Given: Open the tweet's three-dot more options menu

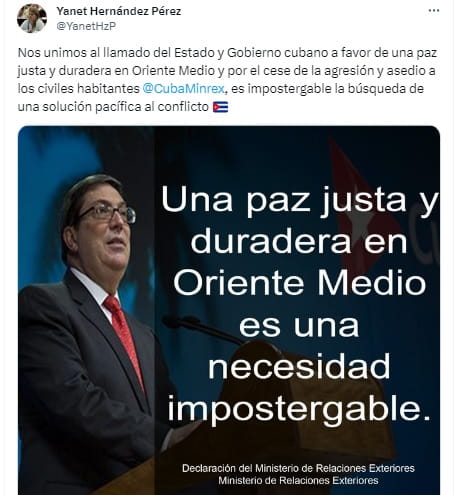Looking at the screenshot, I should click(433, 11).
